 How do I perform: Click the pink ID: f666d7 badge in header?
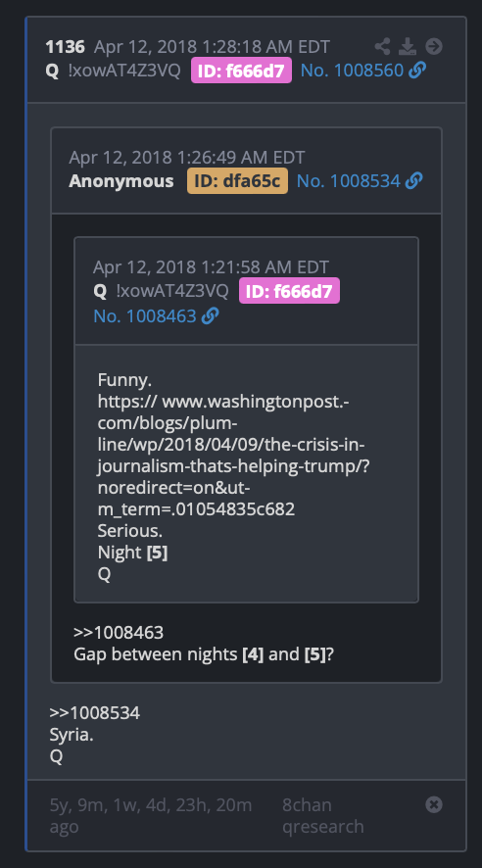tap(241, 71)
